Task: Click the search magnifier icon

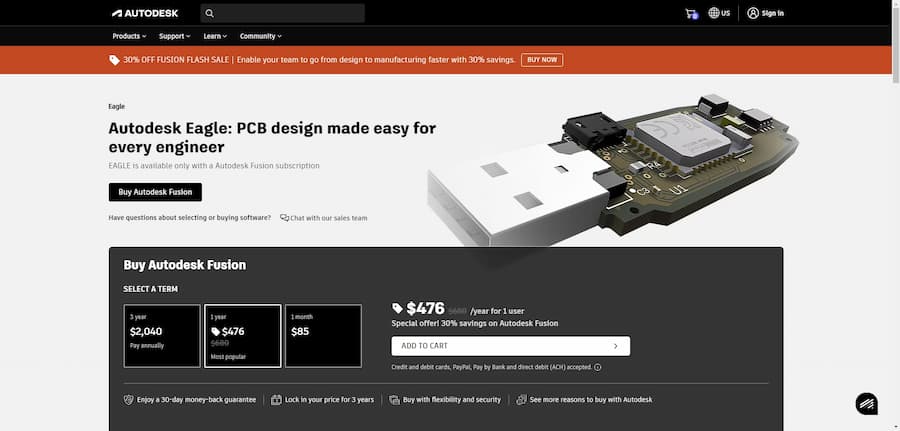Action: tap(210, 13)
